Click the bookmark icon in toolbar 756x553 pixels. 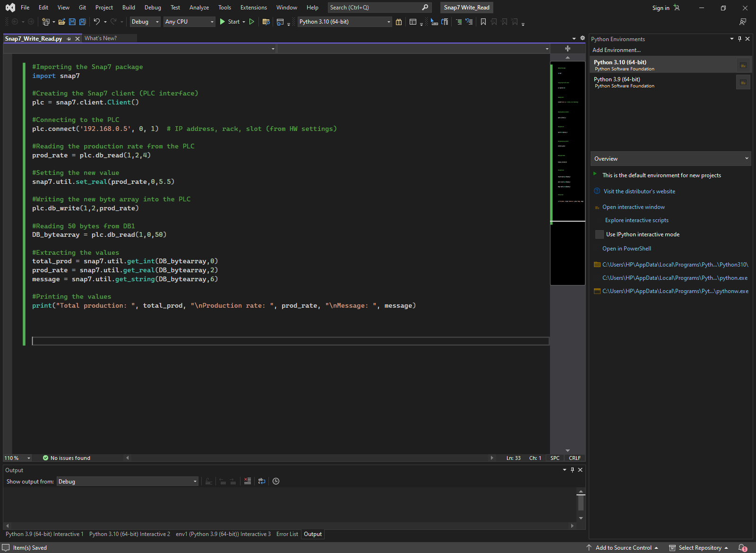pos(483,22)
